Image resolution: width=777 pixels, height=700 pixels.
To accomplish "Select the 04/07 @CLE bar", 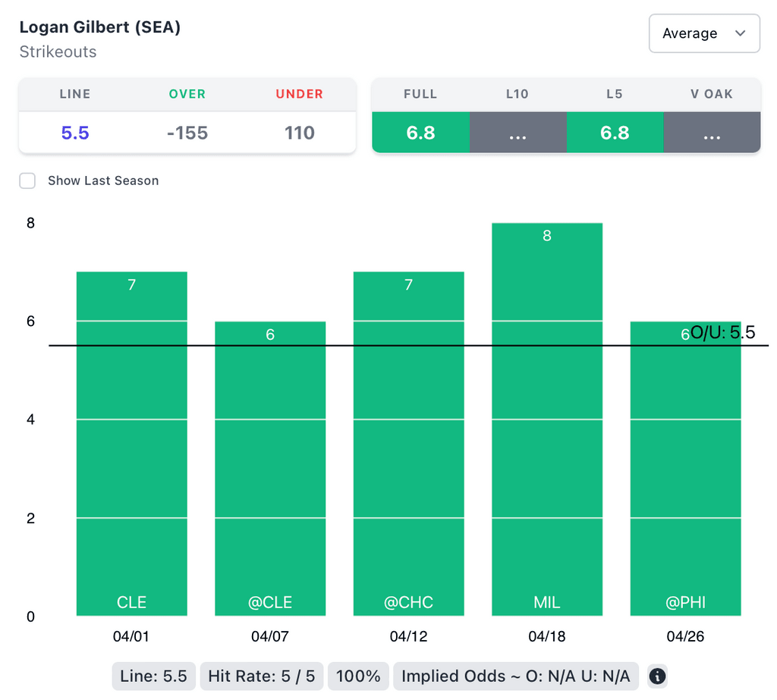I will [x=270, y=468].
